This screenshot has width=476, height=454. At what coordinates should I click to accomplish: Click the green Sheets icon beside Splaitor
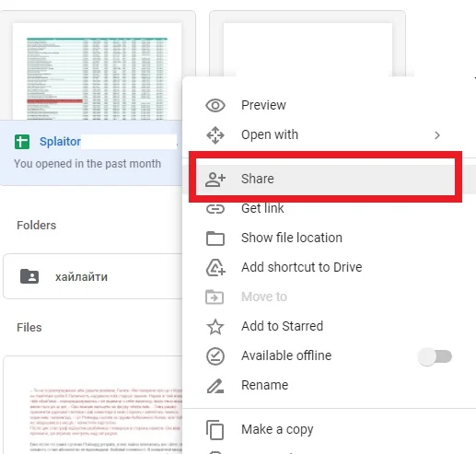point(22,142)
